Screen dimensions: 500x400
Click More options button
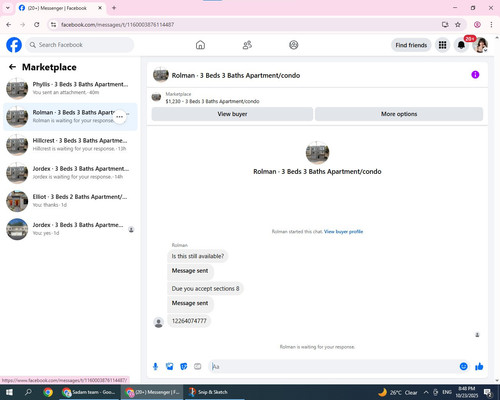coord(399,114)
